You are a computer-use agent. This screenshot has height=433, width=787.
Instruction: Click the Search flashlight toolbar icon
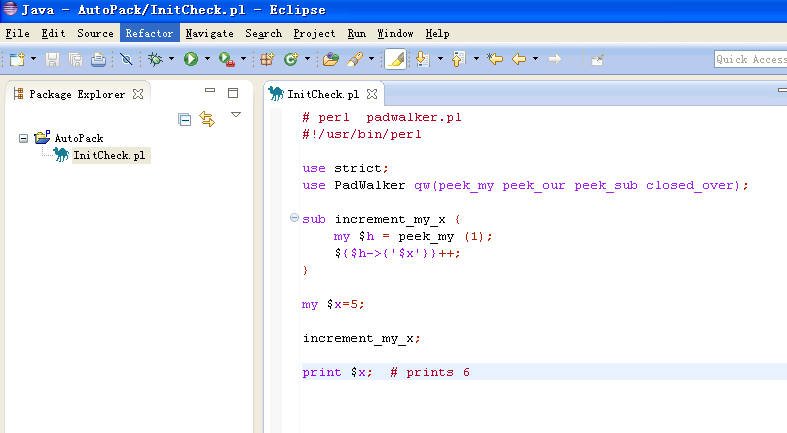coord(355,60)
